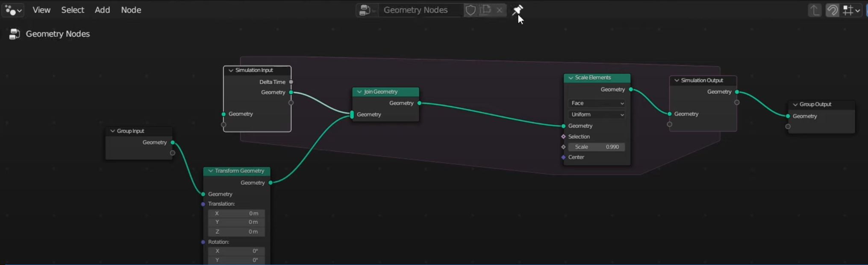Click Scale Elements Center socket

pos(563,157)
